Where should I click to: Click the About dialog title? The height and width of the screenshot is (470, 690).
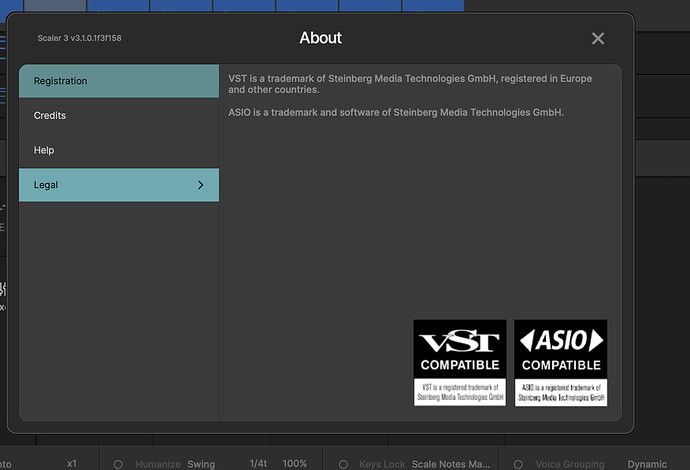coord(320,38)
